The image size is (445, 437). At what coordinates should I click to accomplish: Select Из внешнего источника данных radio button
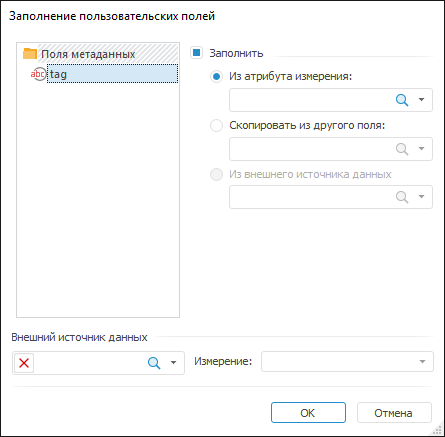tap(216, 174)
